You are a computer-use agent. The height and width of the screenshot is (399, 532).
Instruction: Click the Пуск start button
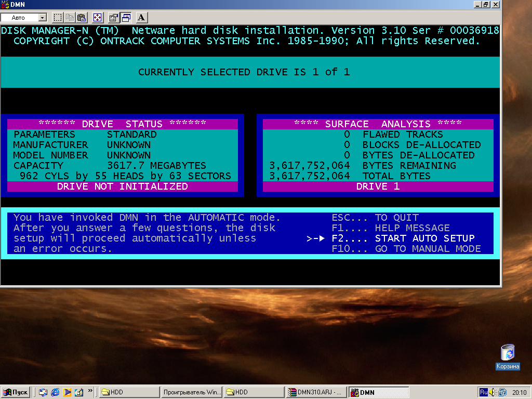point(16,392)
